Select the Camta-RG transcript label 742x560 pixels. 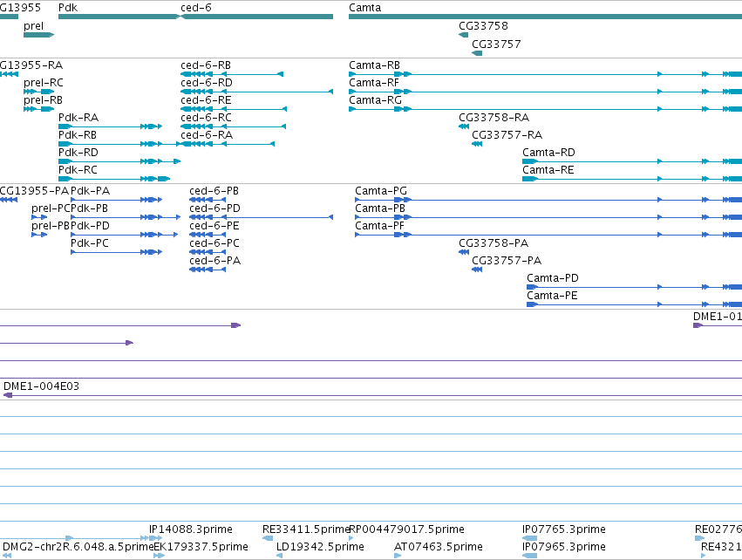(x=375, y=100)
